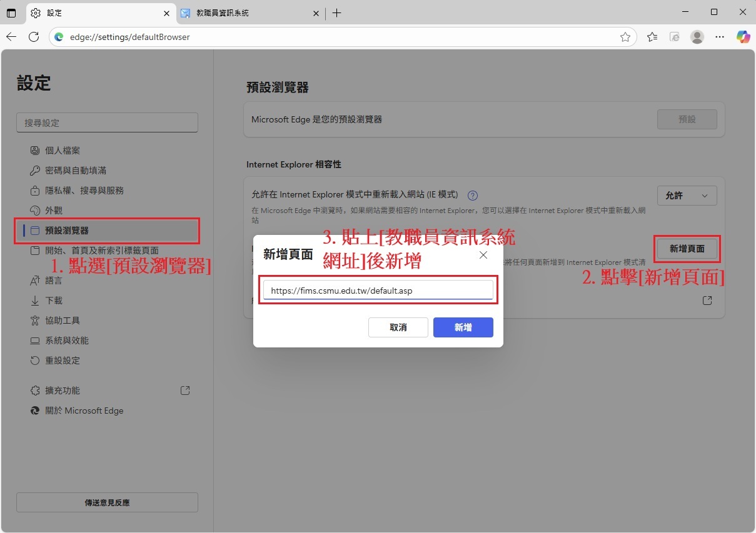Open the Copilot icon in toolbar
The image size is (756, 533).
tap(743, 37)
